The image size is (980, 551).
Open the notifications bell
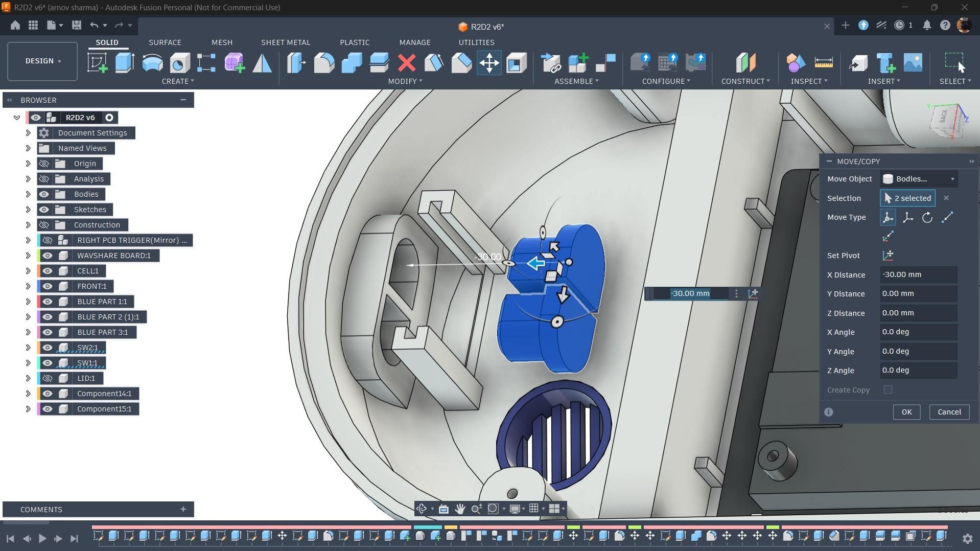[x=927, y=25]
